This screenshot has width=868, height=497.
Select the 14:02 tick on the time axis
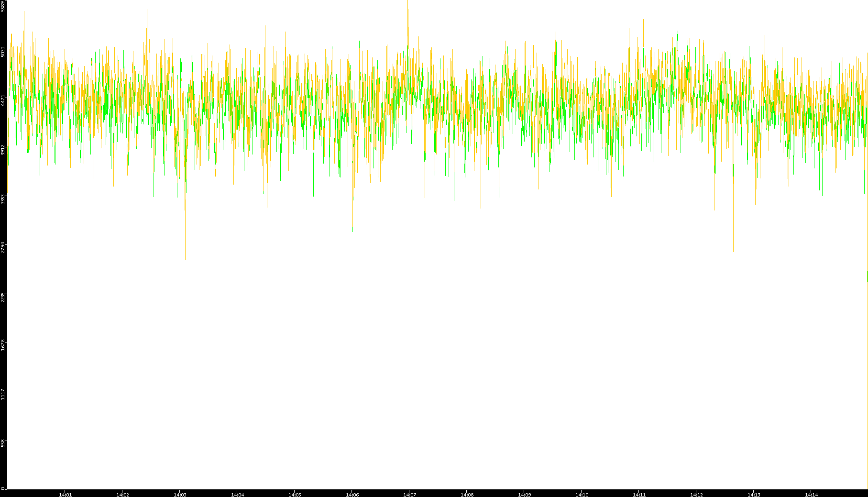pos(122,495)
